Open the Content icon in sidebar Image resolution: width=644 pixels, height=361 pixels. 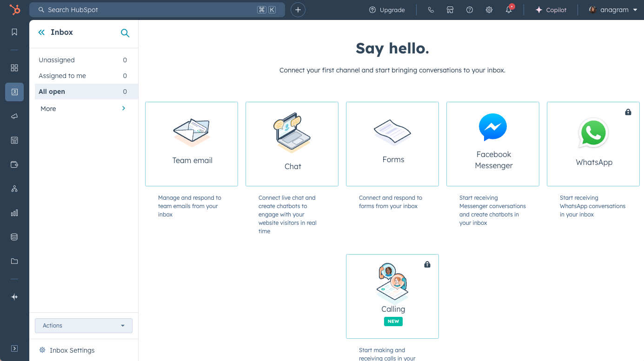pos(14,140)
